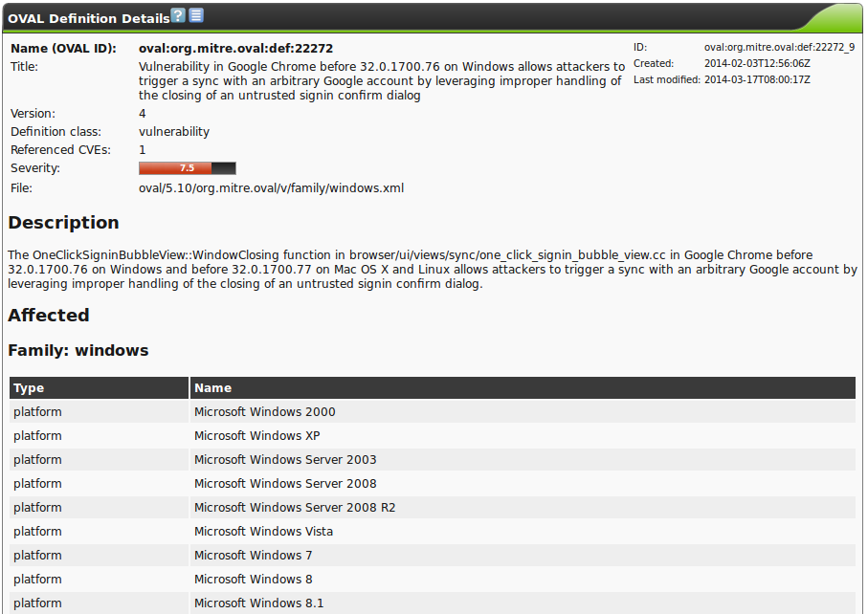Click the Name (OVAL ID): label
The width and height of the screenshot is (868, 614).
click(x=64, y=48)
